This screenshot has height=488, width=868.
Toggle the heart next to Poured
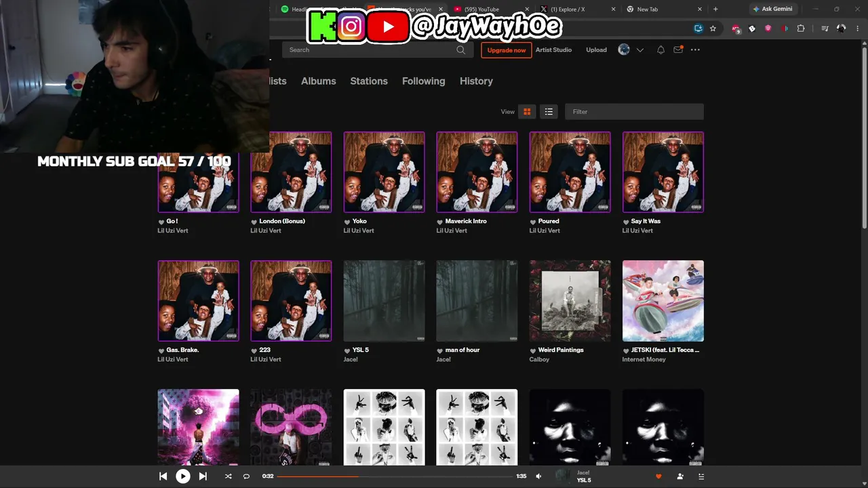point(533,222)
